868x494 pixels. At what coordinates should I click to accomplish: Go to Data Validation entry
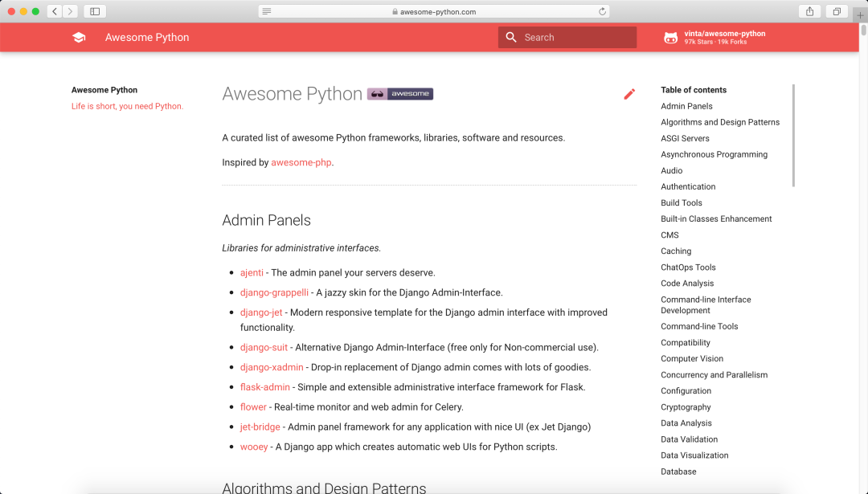(x=690, y=439)
